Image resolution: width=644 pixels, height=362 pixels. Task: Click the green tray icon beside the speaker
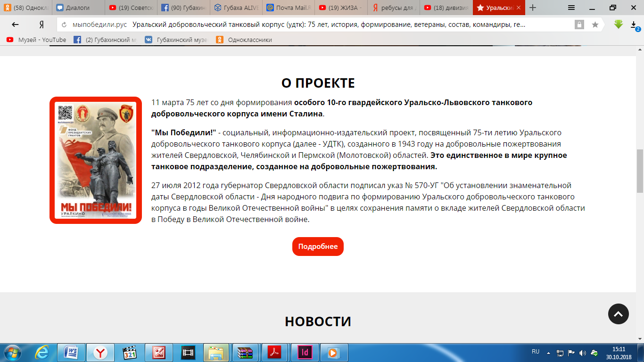[594, 353]
